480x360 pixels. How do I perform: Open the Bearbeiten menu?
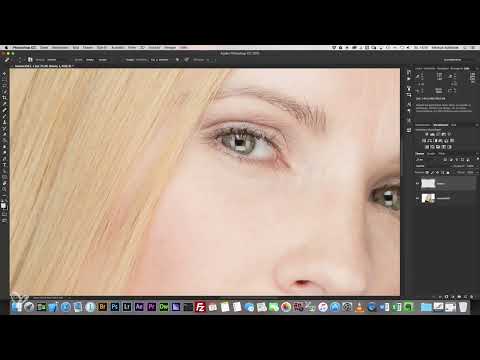pos(60,48)
